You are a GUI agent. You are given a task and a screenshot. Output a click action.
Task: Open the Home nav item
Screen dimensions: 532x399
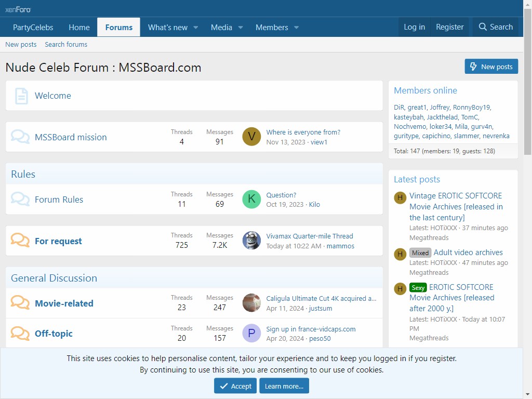click(79, 28)
